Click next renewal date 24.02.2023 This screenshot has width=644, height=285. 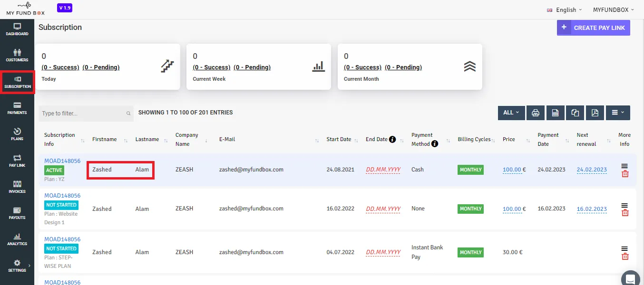pyautogui.click(x=592, y=170)
